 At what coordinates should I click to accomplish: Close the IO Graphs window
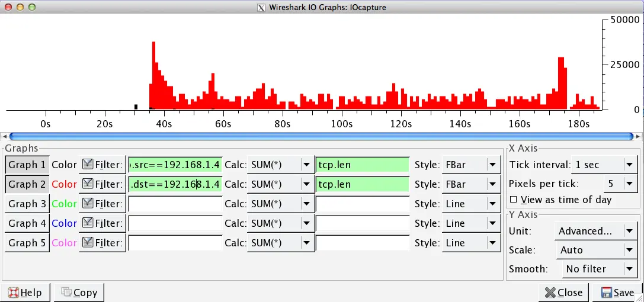coord(563,293)
